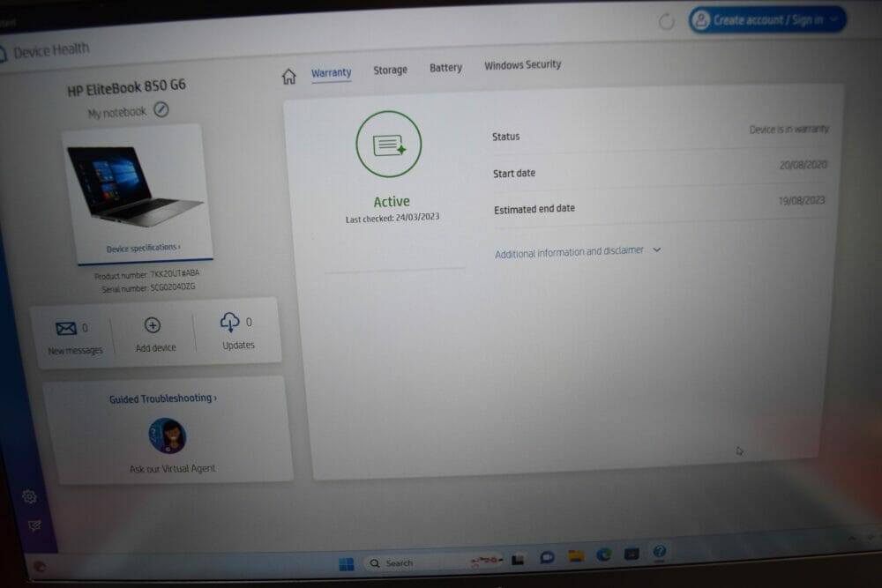Open the Storage tab
Image resolution: width=882 pixels, height=588 pixels.
pyautogui.click(x=390, y=71)
